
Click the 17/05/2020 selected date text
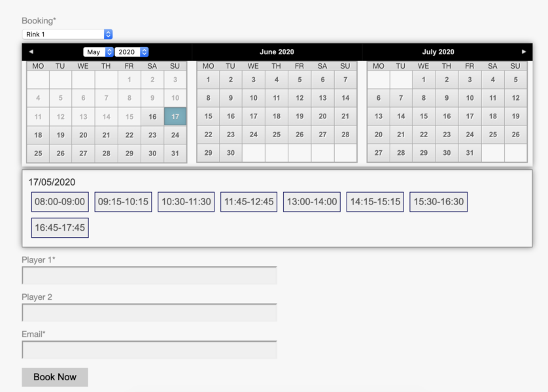click(x=52, y=182)
